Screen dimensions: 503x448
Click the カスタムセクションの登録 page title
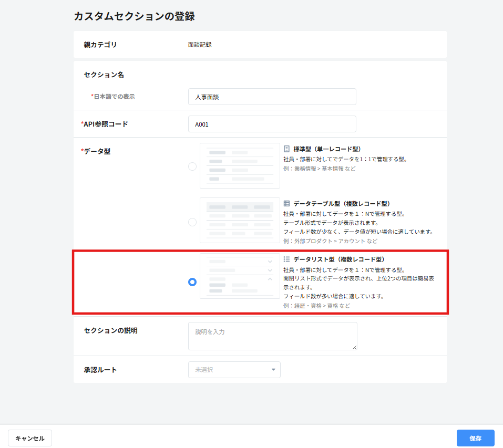135,16
